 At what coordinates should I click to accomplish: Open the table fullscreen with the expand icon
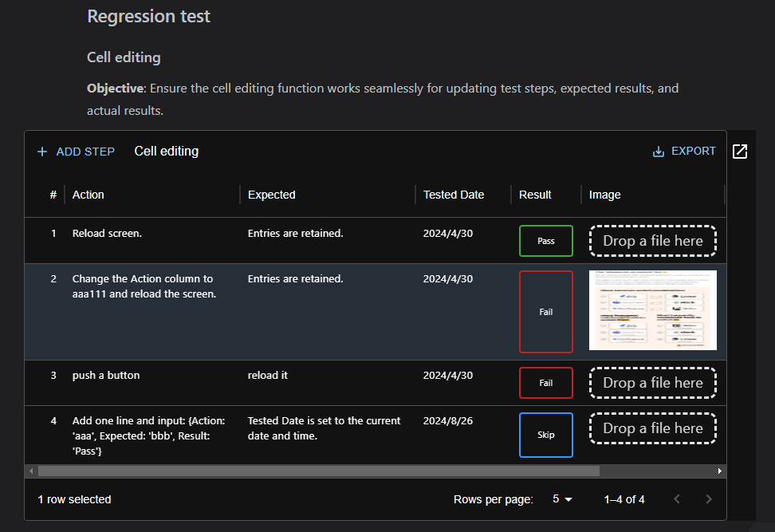pyautogui.click(x=741, y=151)
